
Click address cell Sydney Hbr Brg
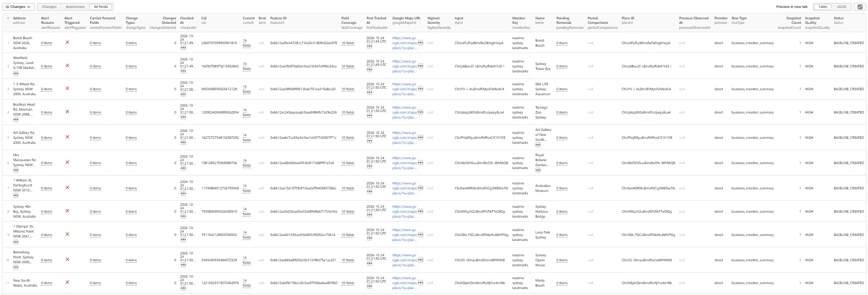coord(24,212)
